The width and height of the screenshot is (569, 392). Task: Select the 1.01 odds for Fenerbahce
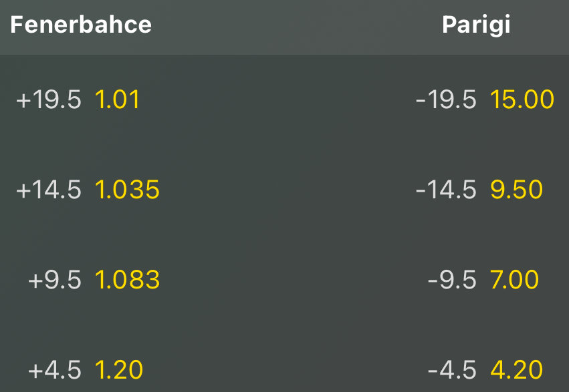[117, 100]
